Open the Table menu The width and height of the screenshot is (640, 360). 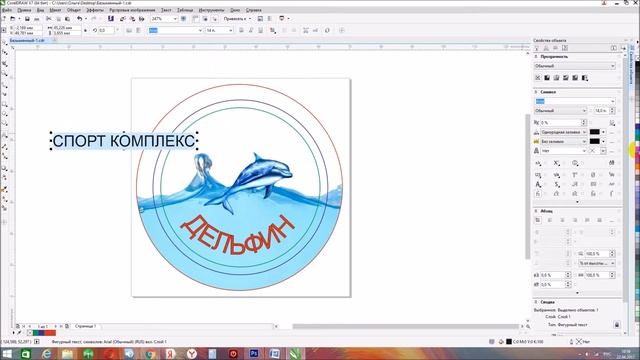(185, 10)
